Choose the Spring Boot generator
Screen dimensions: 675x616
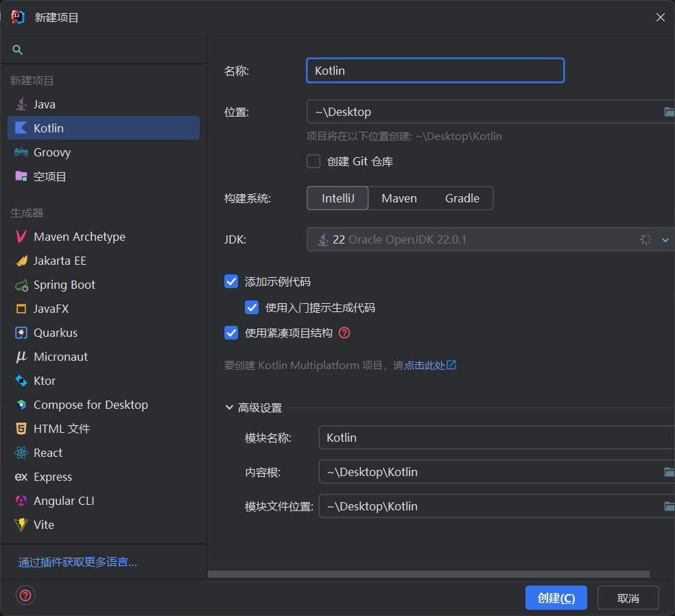tap(104, 285)
